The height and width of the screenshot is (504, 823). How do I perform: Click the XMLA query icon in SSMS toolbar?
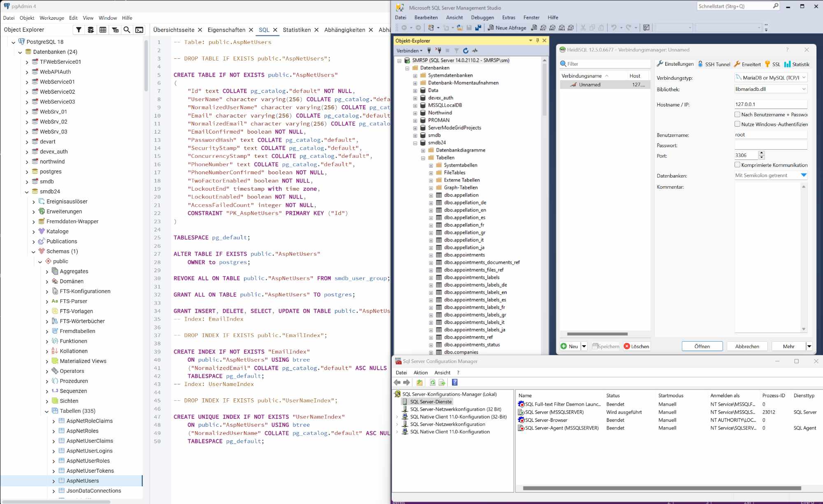pos(561,28)
